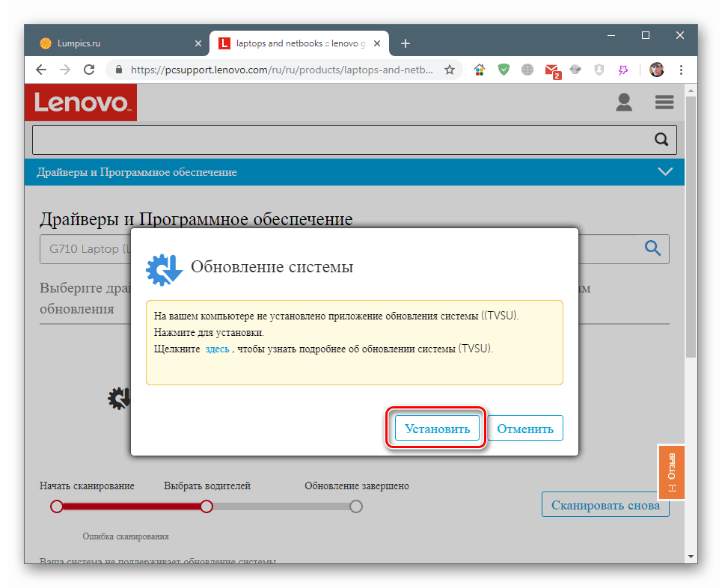Maximize the Chrome window
Viewport: 722px width, 588px height.
646,35
